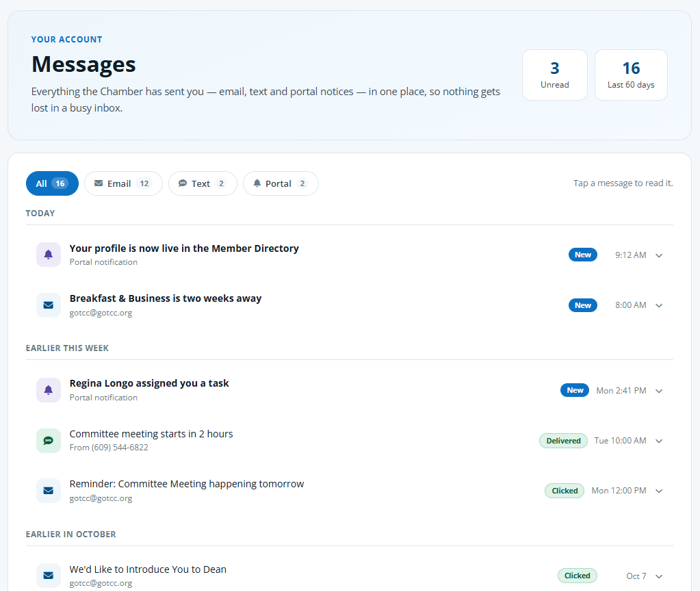Expand the Tue 10:00 AM committee text
This screenshot has height=592, width=700.
[658, 441]
